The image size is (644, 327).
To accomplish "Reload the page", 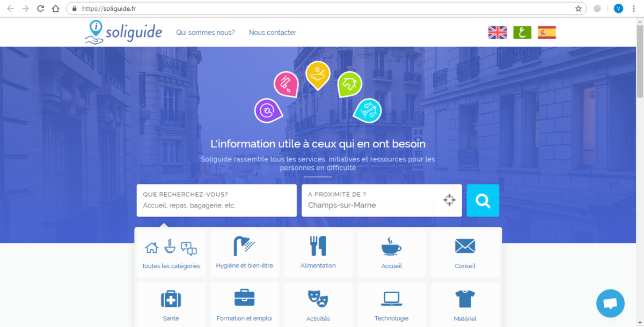I will coord(40,9).
